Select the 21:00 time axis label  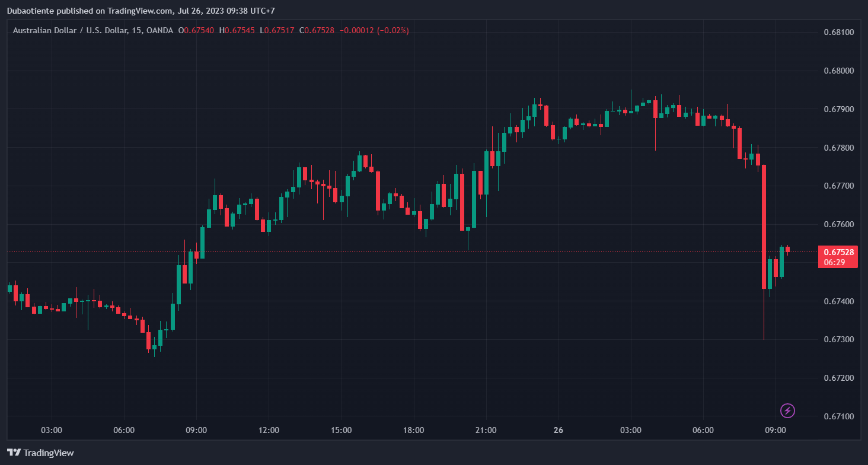pos(486,429)
